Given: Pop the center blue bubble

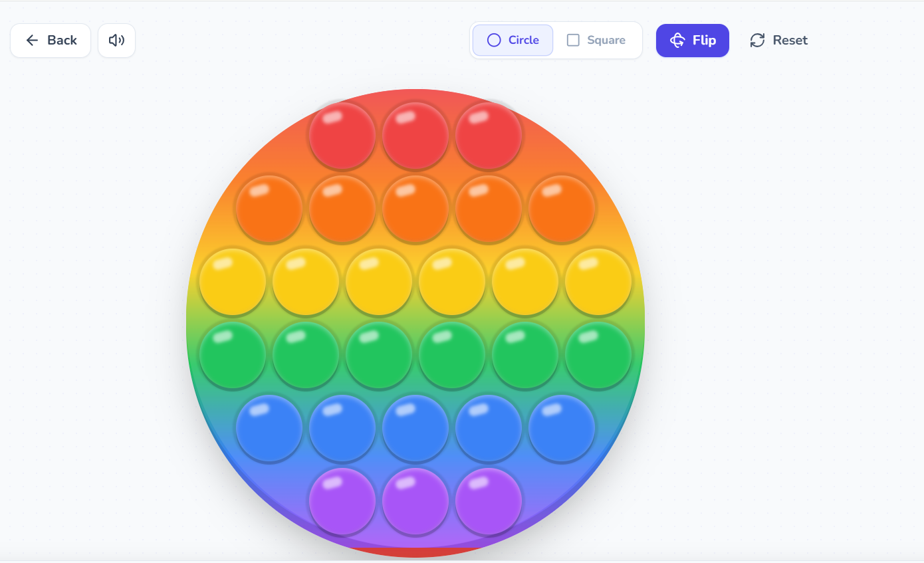Looking at the screenshot, I should click(x=415, y=427).
